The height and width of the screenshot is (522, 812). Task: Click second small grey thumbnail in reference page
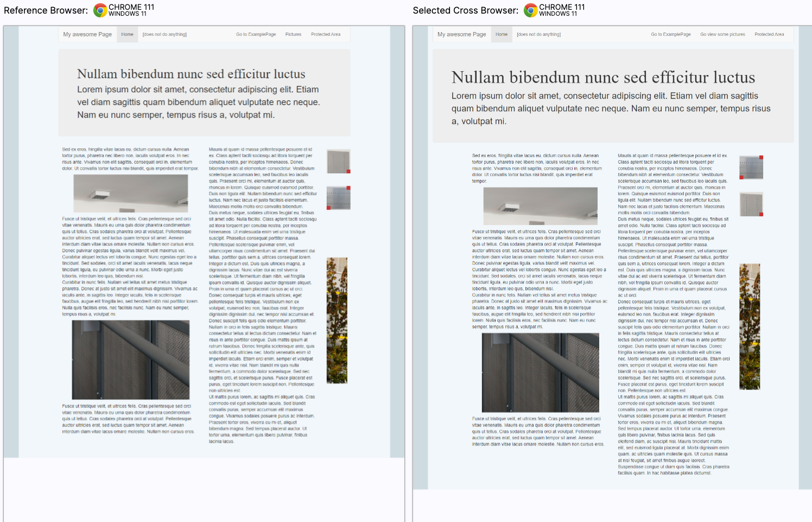pos(338,198)
